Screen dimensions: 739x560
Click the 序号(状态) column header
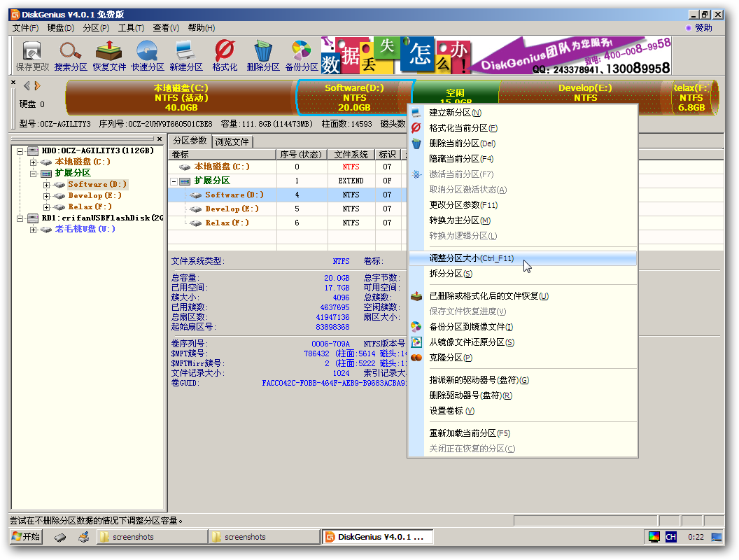click(301, 155)
